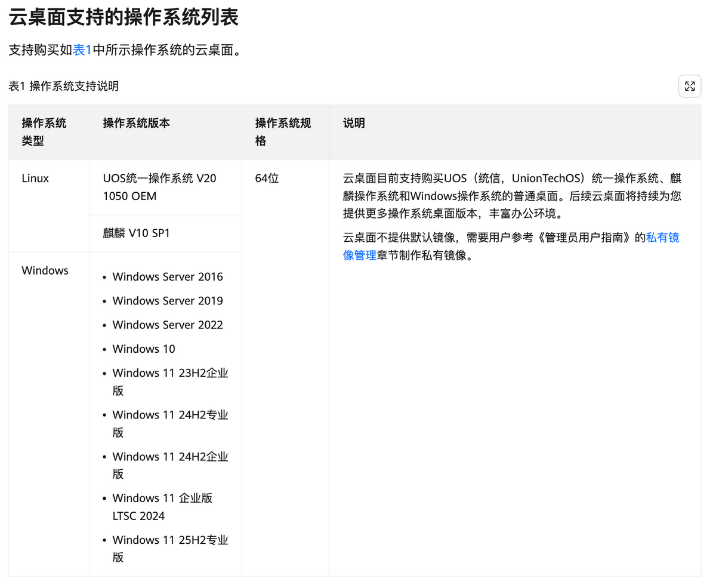This screenshot has height=588, width=716.
Task: Click the Windows 11 24H2企业版 list item
Action: point(171,465)
